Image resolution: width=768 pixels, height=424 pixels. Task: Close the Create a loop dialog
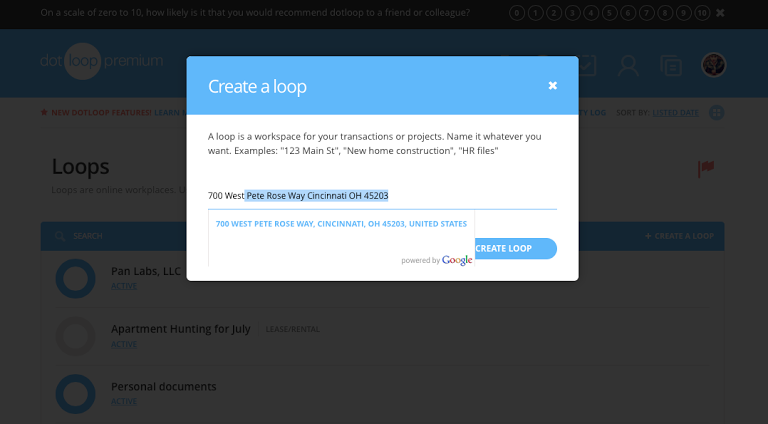click(552, 86)
